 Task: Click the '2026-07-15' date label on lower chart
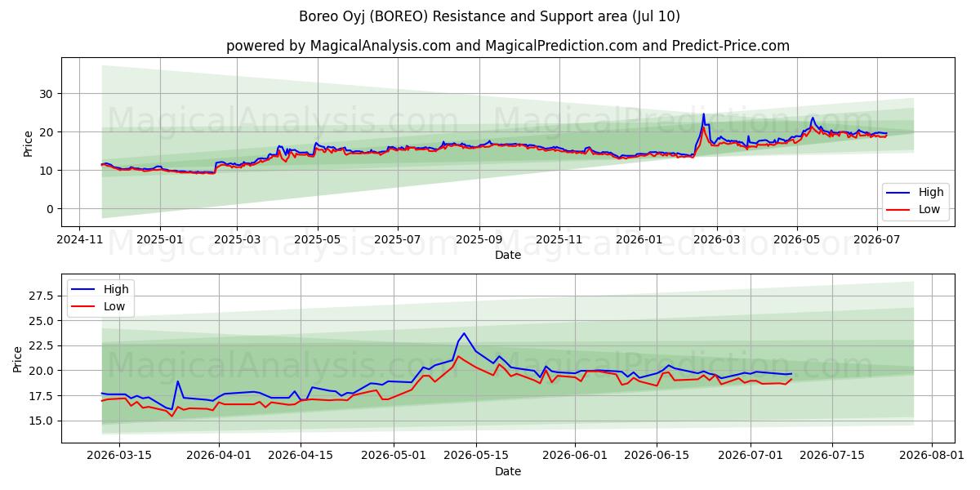pos(832,457)
